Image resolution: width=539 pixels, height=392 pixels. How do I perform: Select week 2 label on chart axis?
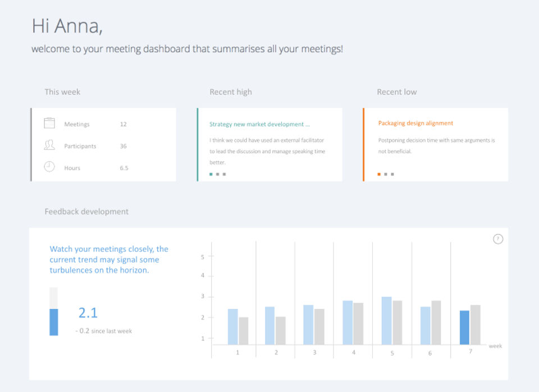tap(276, 353)
